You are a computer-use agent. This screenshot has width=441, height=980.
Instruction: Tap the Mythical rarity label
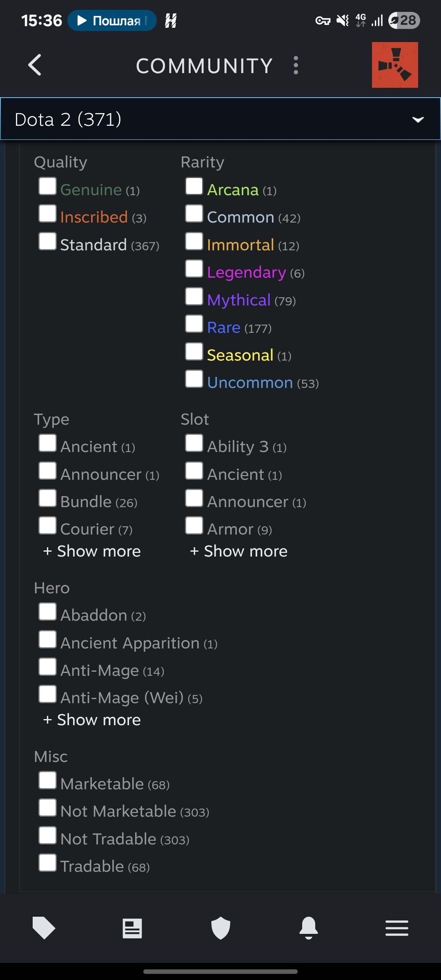pos(239,300)
